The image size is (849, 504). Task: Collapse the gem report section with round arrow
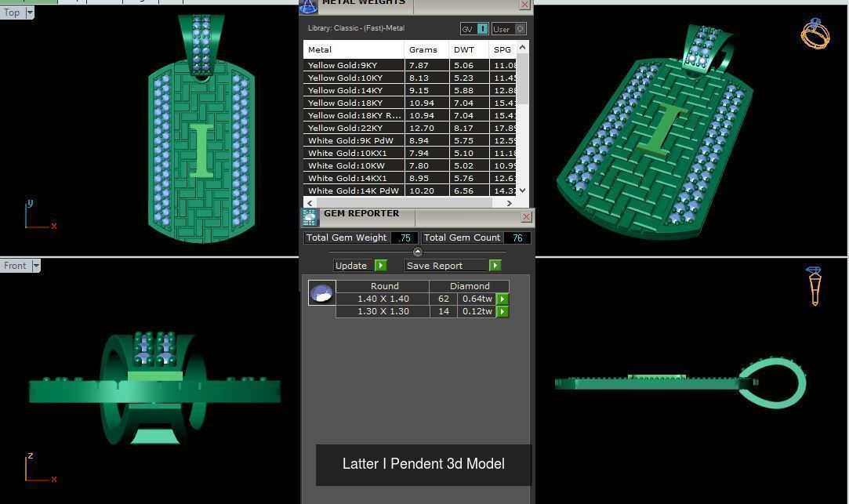(418, 252)
